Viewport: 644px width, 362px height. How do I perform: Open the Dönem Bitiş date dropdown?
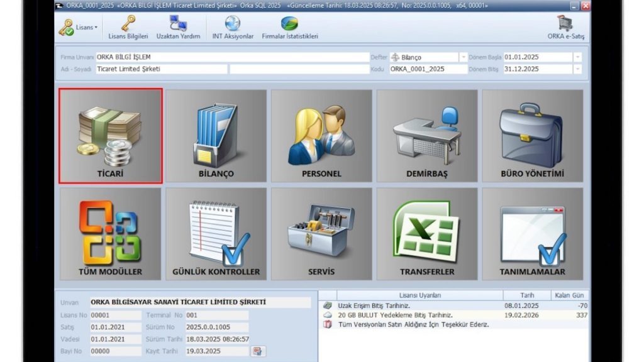pyautogui.click(x=577, y=69)
